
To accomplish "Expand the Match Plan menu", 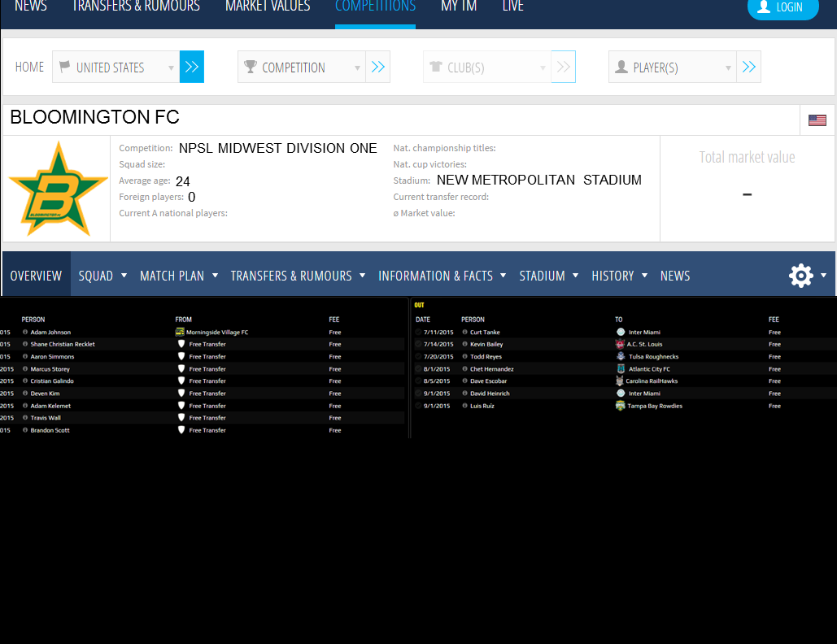I will tap(179, 276).
